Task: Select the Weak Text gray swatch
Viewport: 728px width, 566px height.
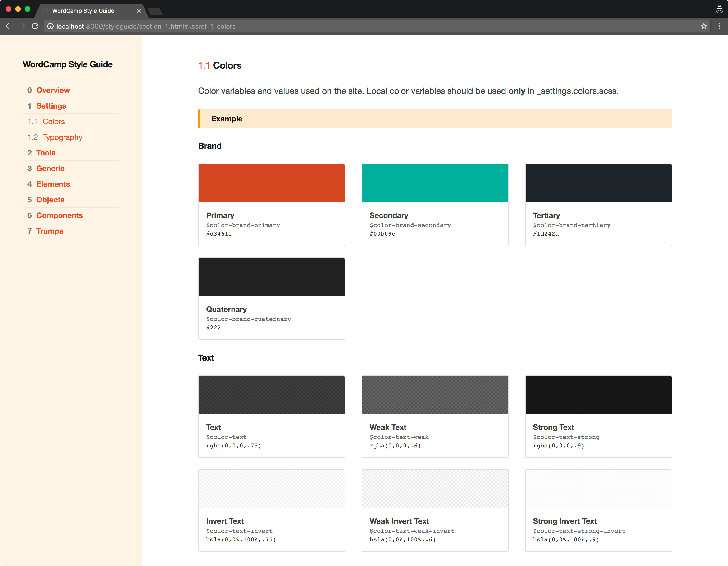Action: pos(435,395)
